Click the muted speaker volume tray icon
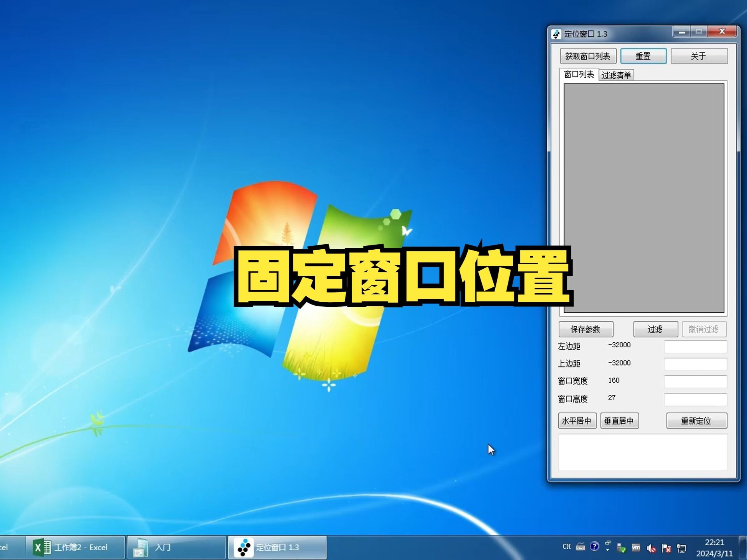This screenshot has height=560, width=747. click(651, 548)
